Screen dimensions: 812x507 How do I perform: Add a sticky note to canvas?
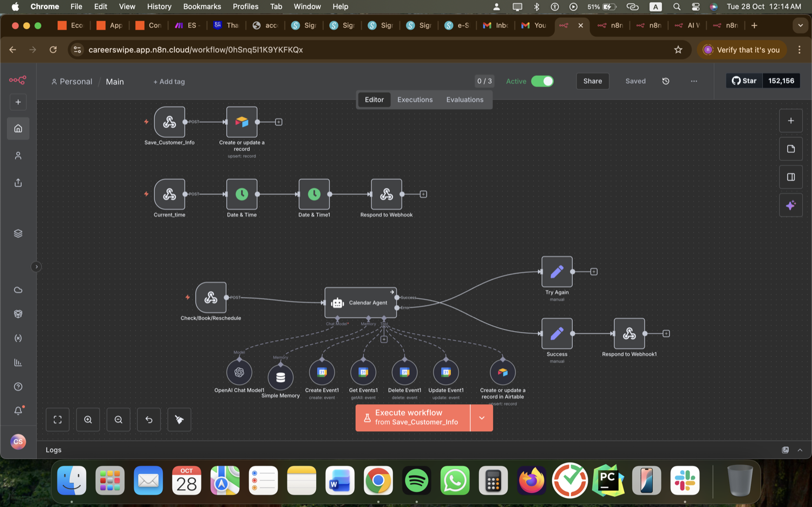point(791,149)
